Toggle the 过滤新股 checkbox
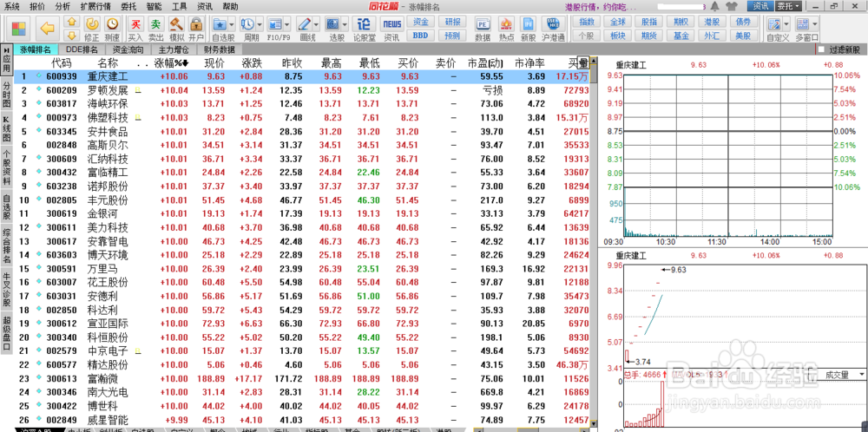 821,49
